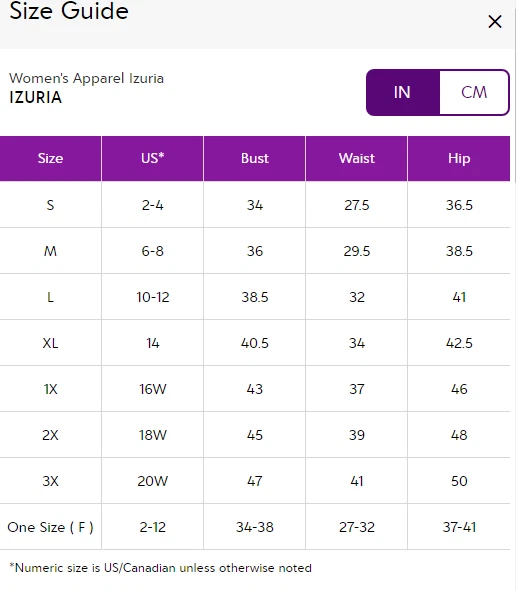Viewport: 516px width, 590px height.
Task: Click the 37-41 hip range cell
Action: pos(459,527)
